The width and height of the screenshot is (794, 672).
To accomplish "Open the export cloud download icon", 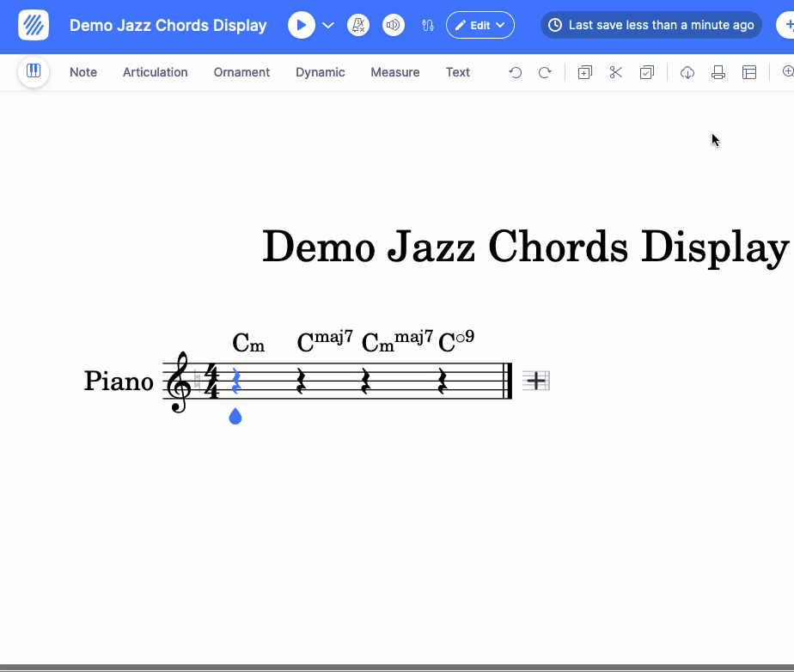I will pos(687,72).
